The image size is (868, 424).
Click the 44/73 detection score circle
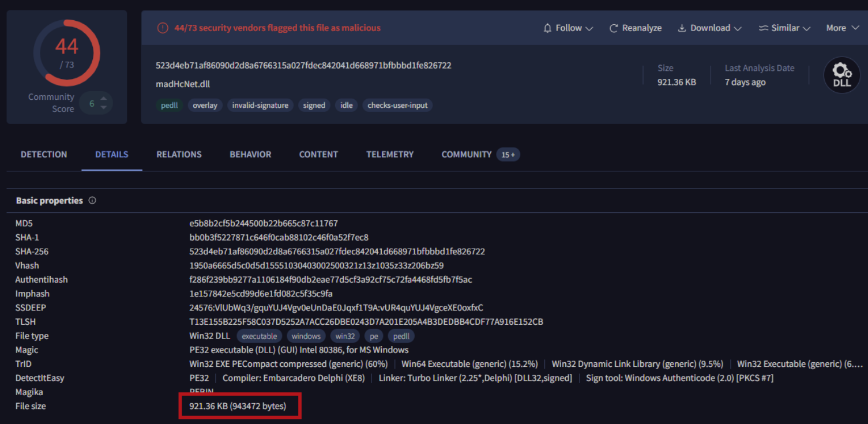tap(67, 53)
